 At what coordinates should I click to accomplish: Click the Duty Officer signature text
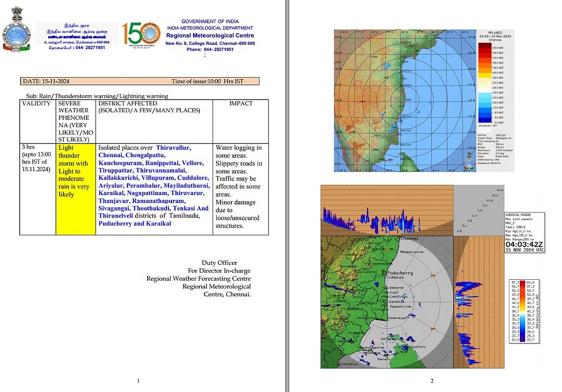pyautogui.click(x=219, y=263)
